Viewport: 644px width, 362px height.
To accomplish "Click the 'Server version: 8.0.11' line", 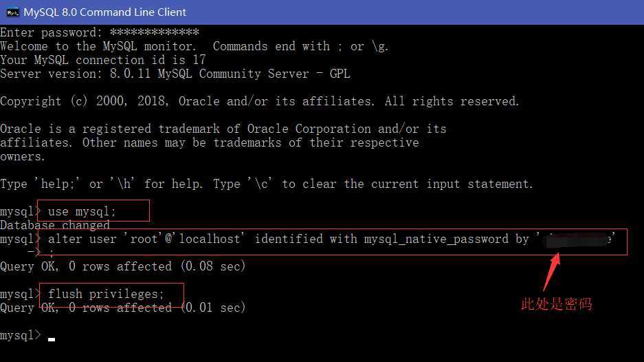I will coord(175,74).
